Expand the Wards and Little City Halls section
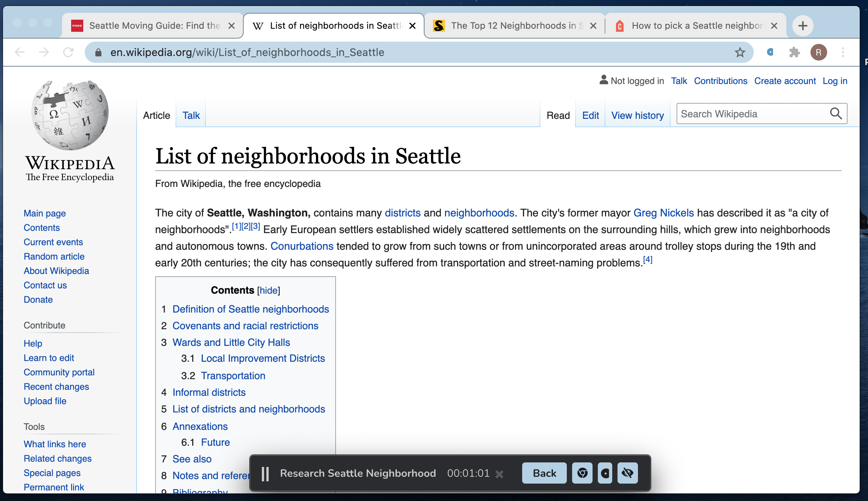 [x=231, y=342]
